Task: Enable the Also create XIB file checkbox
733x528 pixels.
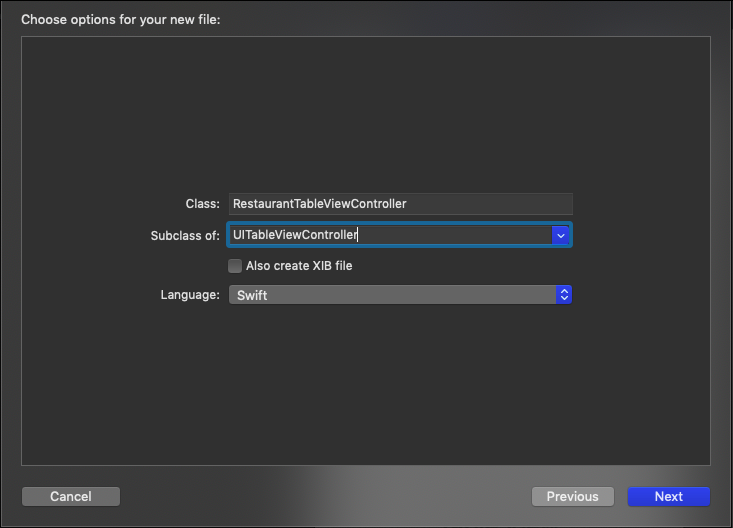Action: click(235, 266)
